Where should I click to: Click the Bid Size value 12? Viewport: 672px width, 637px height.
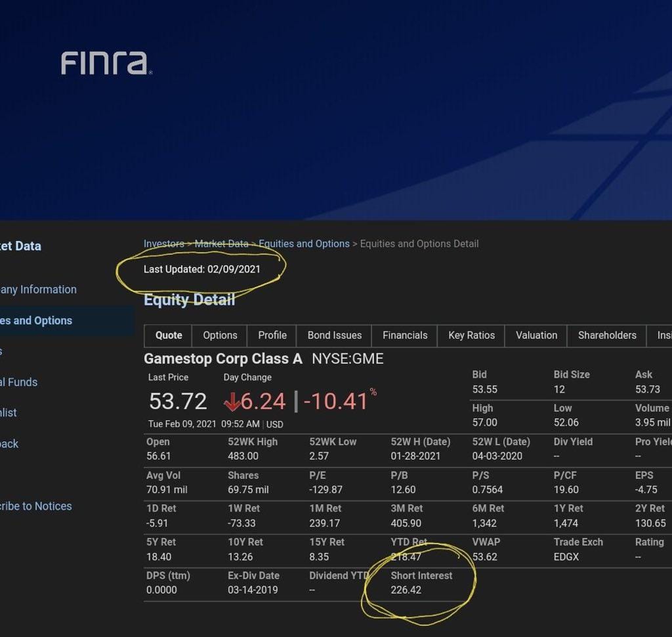pos(559,389)
